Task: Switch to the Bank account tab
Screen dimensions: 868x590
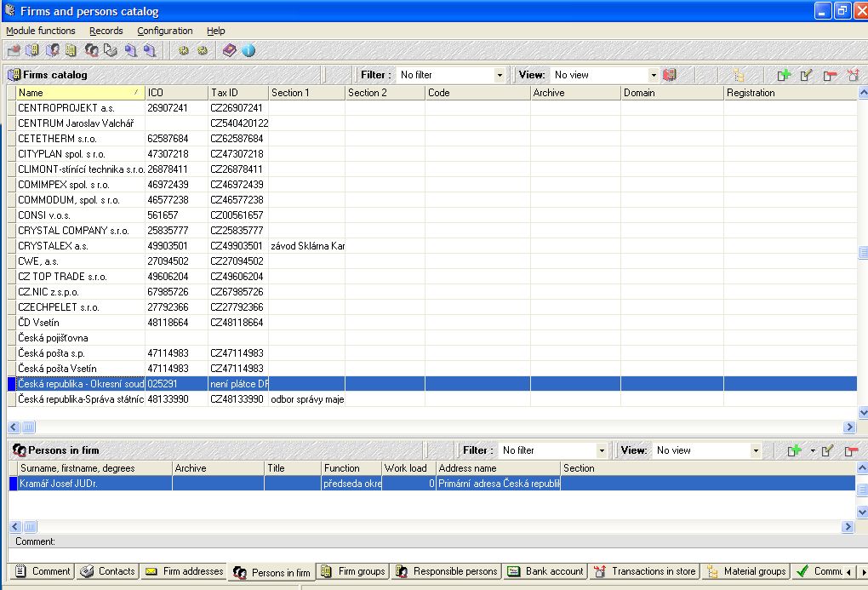Action: click(x=545, y=571)
